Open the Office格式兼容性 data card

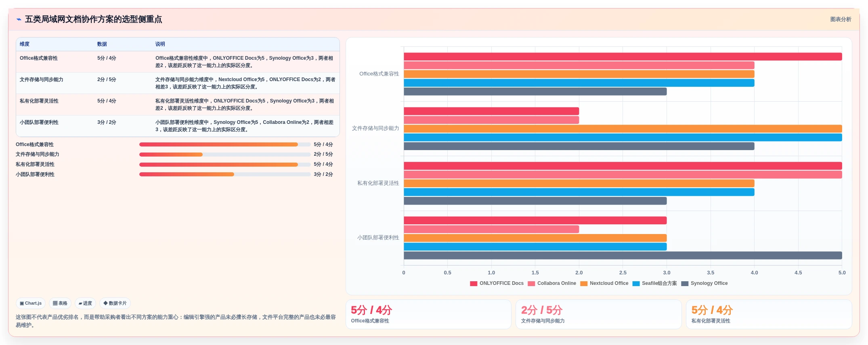pos(428,314)
